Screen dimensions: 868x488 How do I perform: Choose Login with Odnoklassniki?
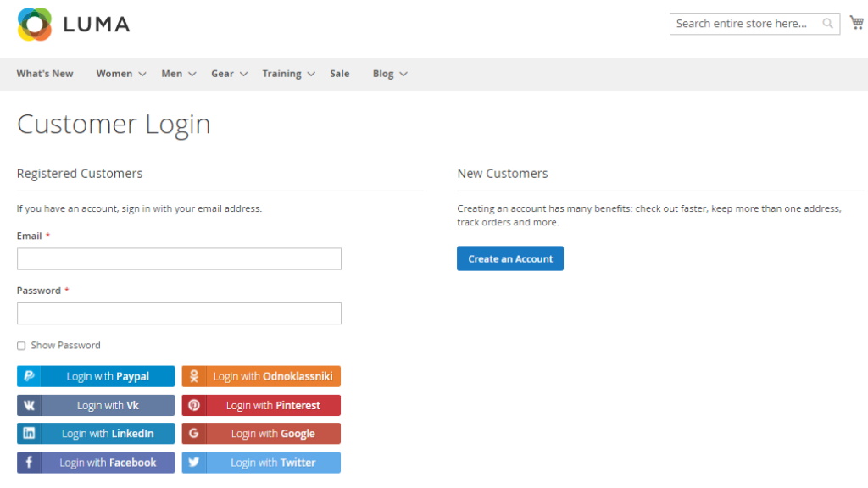(x=261, y=376)
